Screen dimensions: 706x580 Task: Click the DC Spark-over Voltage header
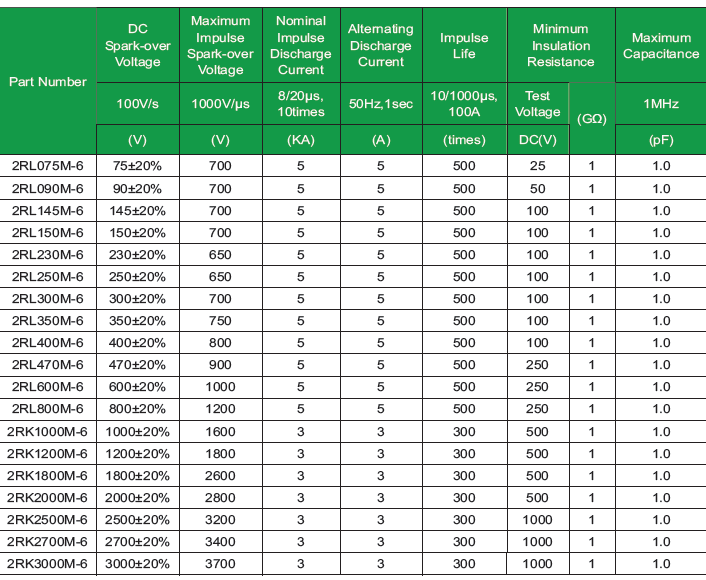[x=138, y=45]
